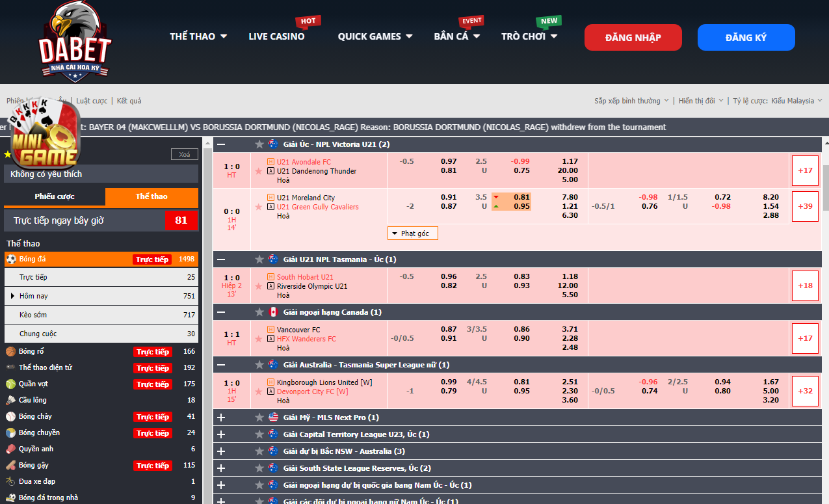Click the ĐĂNG NHẬP login button
This screenshot has height=504, width=829.
(x=633, y=38)
